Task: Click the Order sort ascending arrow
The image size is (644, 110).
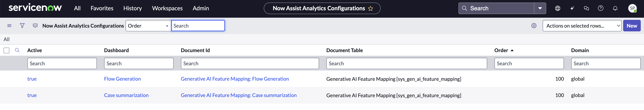Action: coord(512,50)
